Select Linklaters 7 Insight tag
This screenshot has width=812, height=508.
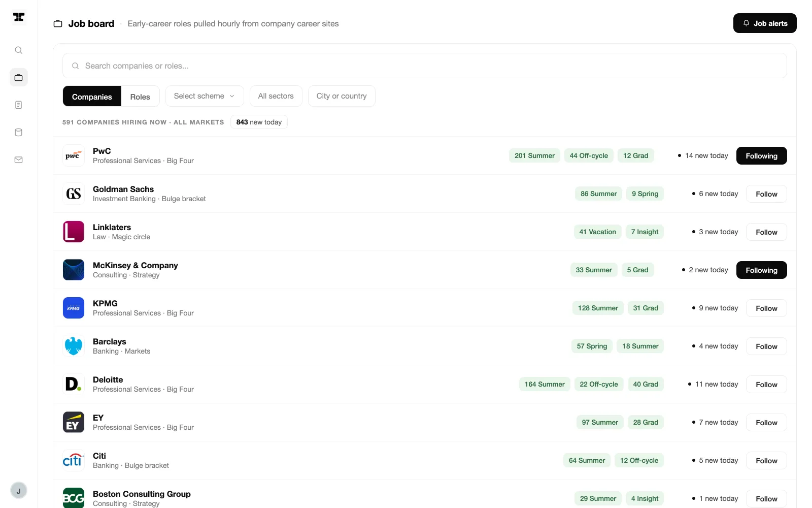645,232
